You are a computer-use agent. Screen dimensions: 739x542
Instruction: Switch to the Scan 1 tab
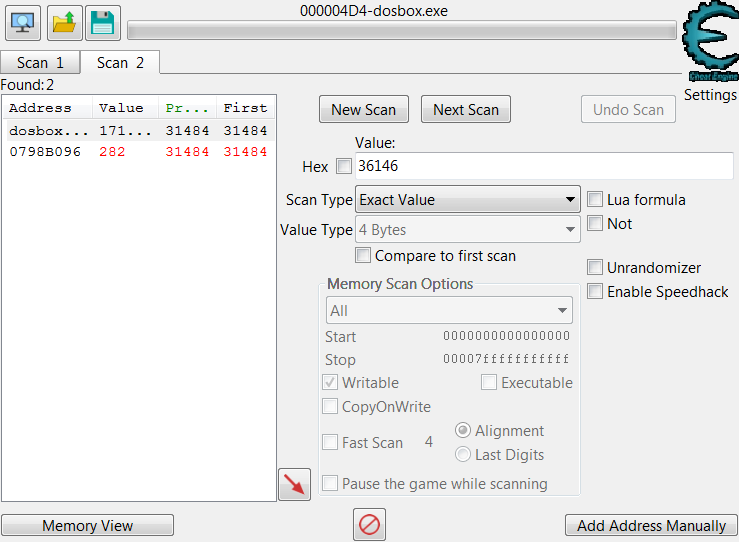[x=40, y=63]
